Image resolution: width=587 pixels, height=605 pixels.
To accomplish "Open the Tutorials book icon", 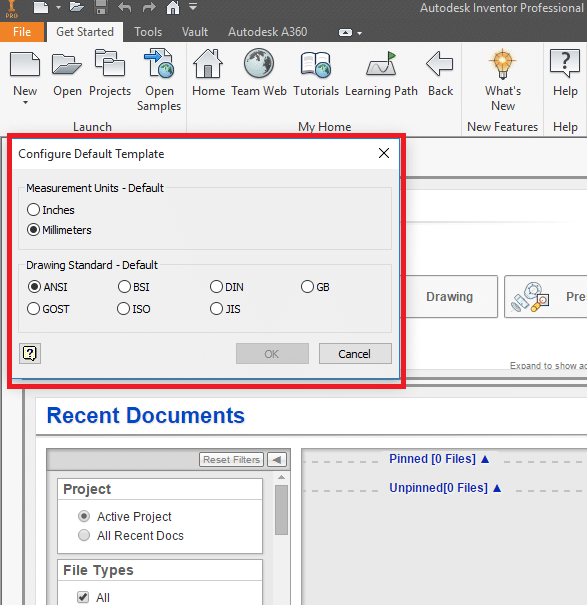I will [x=316, y=64].
